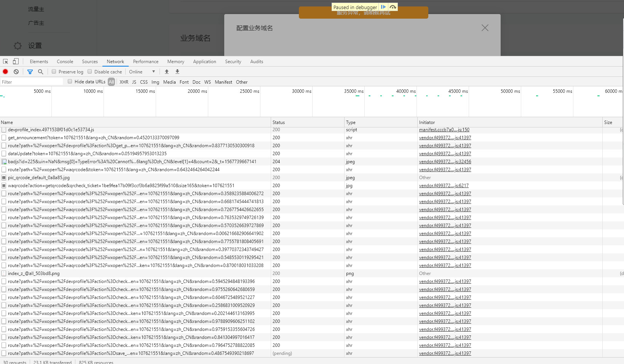624x364 pixels.
Task: Enable the Disable cache checkbox
Action: (x=89, y=72)
